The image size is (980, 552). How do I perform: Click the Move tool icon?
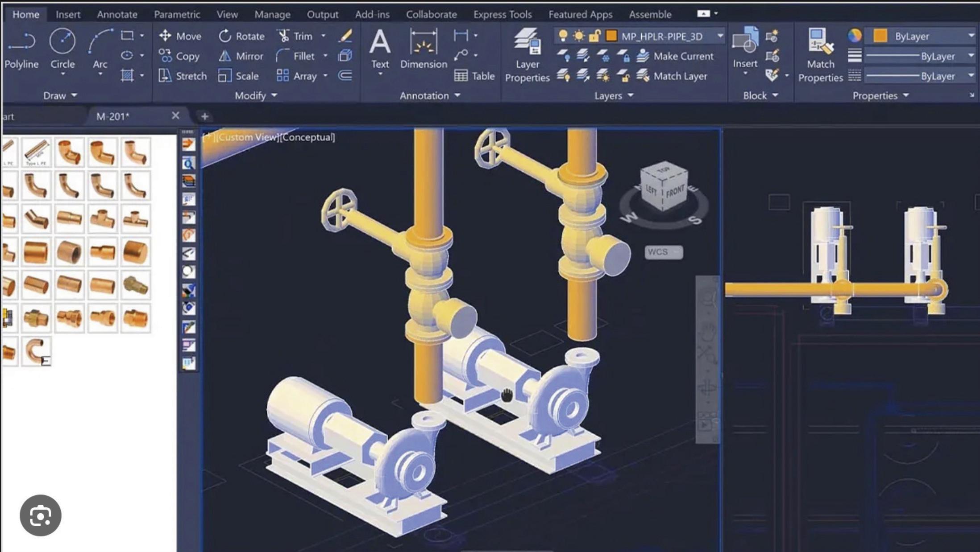[x=165, y=36]
